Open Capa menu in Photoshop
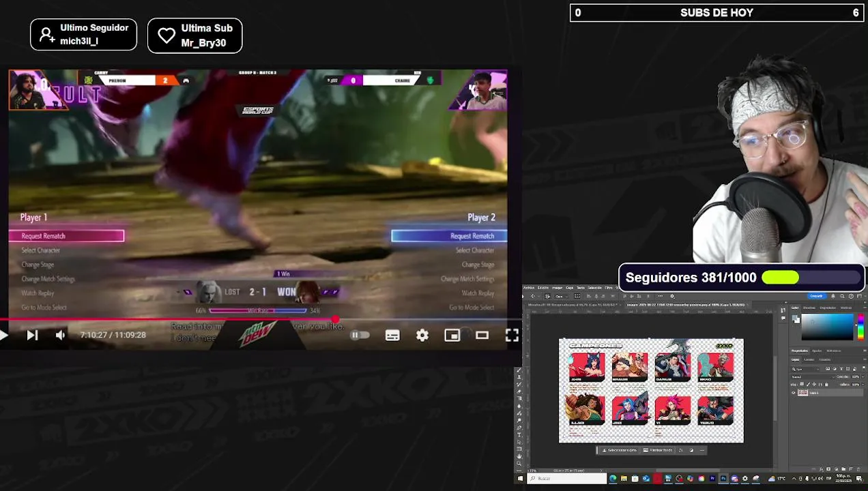The height and width of the screenshot is (491, 868). coord(569,288)
